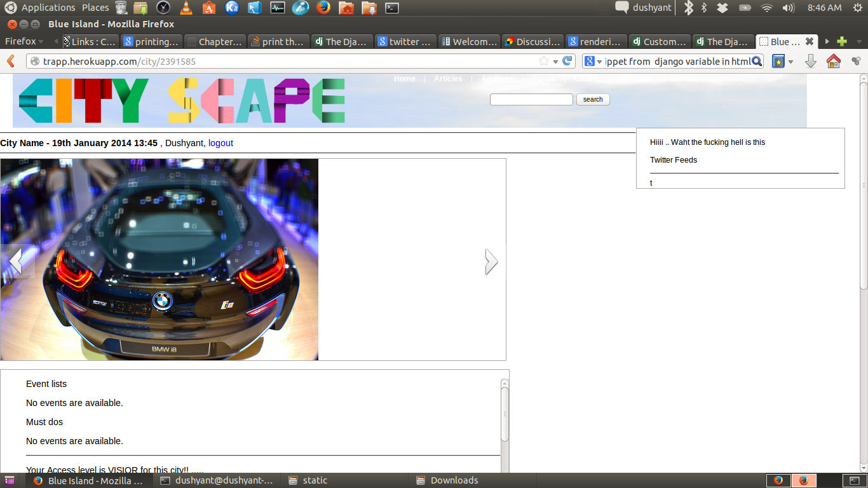
Task: Switch to the 'twitter ...' tab
Action: pyautogui.click(x=405, y=41)
